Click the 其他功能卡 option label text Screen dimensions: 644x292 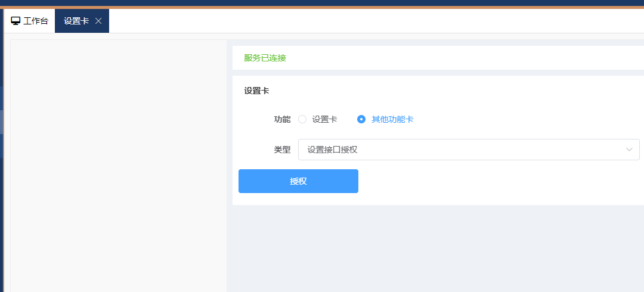[x=392, y=119]
